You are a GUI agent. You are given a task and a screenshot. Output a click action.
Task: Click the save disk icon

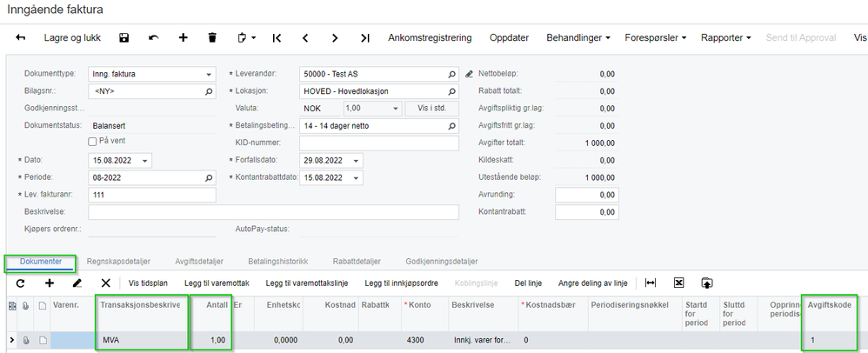(124, 37)
